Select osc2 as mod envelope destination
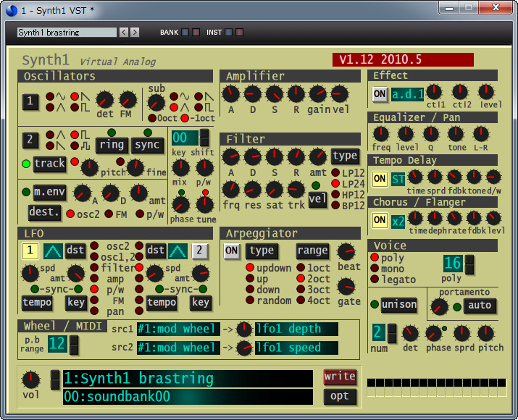The width and height of the screenshot is (518, 420). tap(70, 214)
